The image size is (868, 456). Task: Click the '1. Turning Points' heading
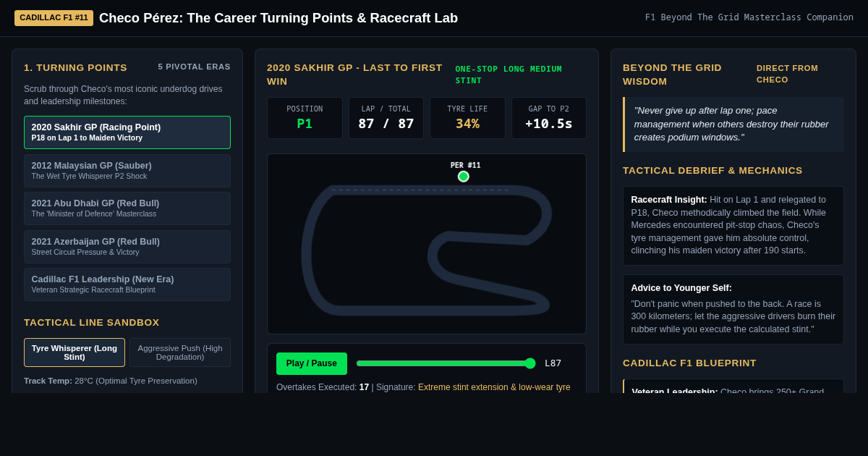point(75,68)
